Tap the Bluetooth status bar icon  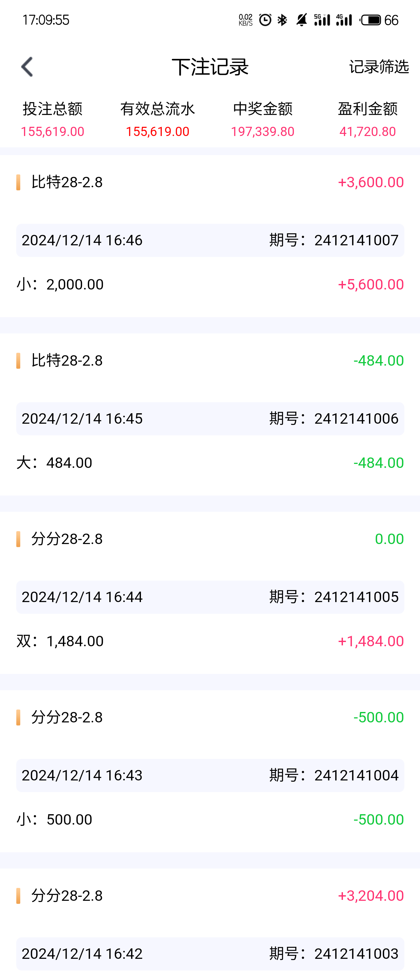pos(282,20)
